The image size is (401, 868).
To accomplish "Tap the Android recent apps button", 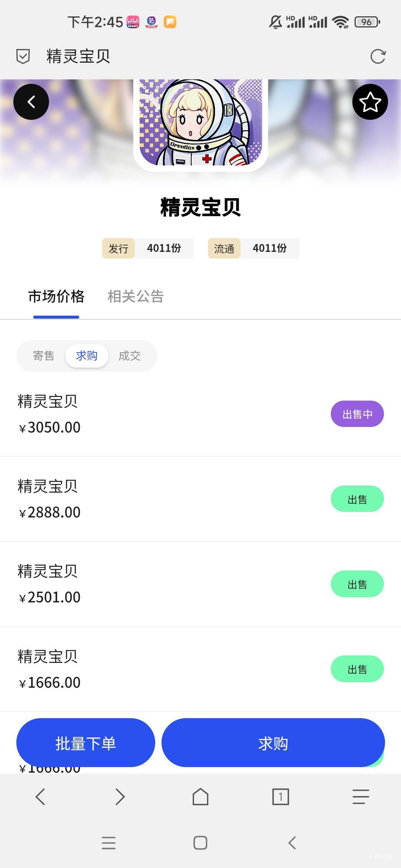I will 109,843.
